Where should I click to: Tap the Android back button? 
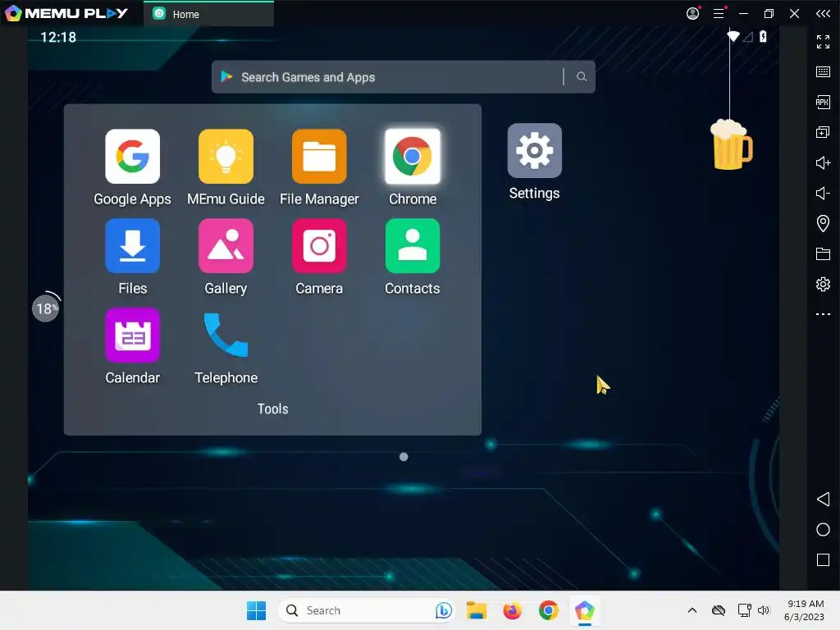(823, 500)
